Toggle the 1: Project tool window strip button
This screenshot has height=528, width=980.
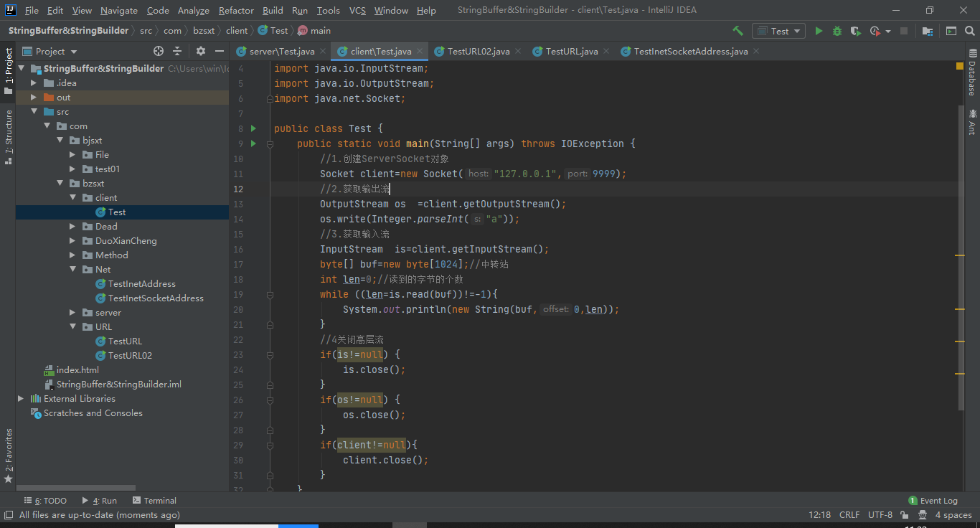pos(8,72)
